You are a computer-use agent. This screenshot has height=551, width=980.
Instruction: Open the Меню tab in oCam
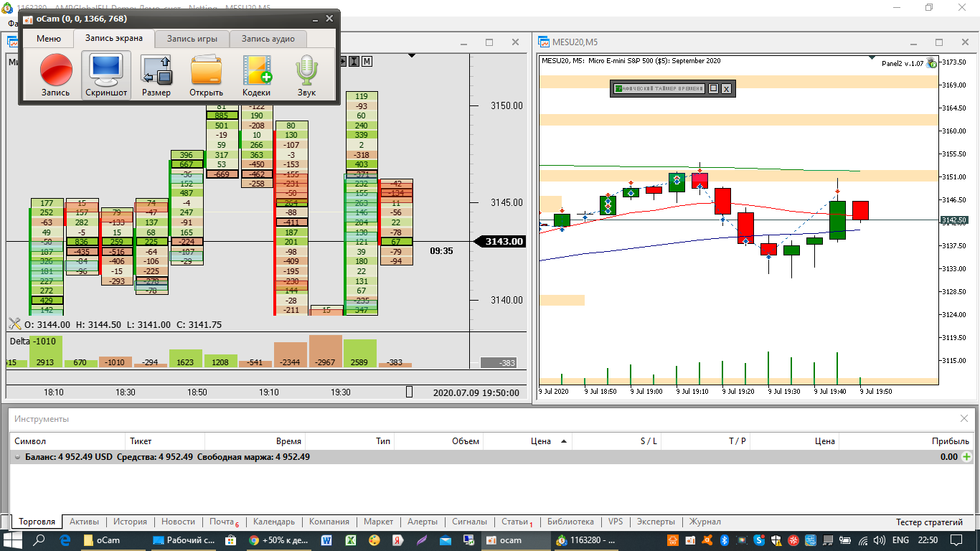pos(49,39)
